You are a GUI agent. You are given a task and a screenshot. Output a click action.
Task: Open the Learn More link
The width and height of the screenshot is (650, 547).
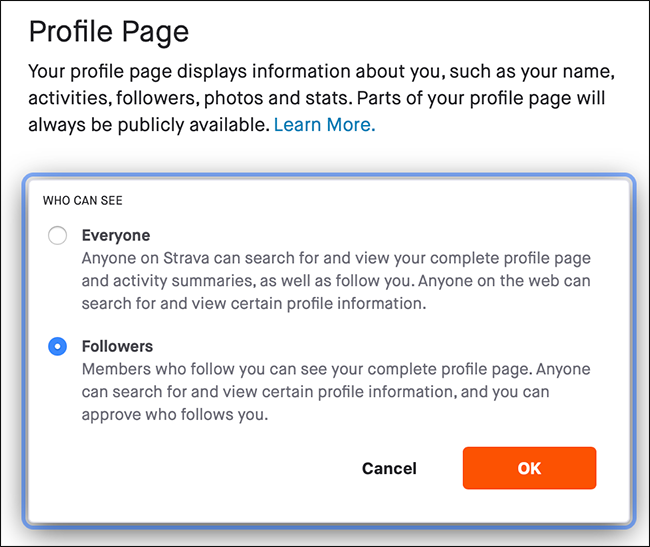pos(325,125)
